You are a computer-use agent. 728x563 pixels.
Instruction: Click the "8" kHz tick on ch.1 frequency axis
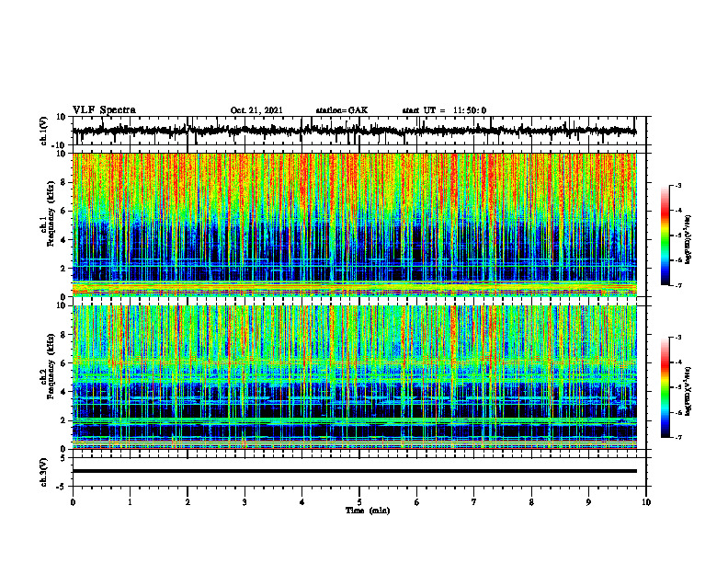(x=64, y=182)
